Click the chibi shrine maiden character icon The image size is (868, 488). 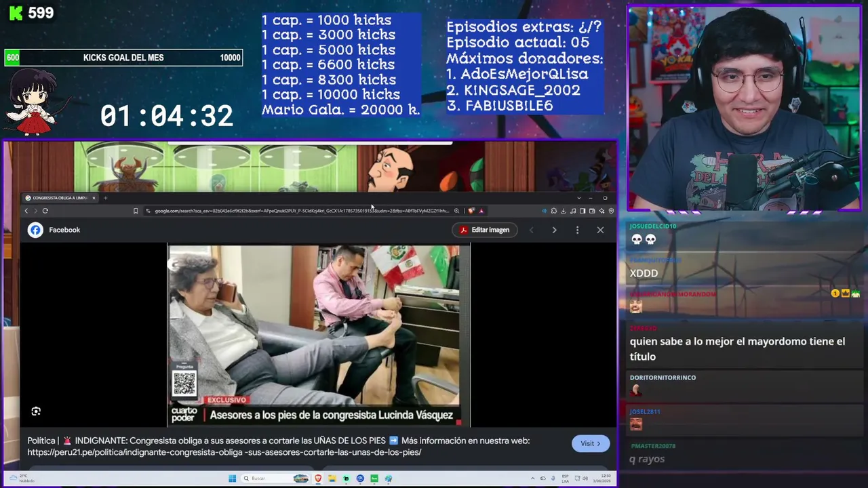coord(31,102)
